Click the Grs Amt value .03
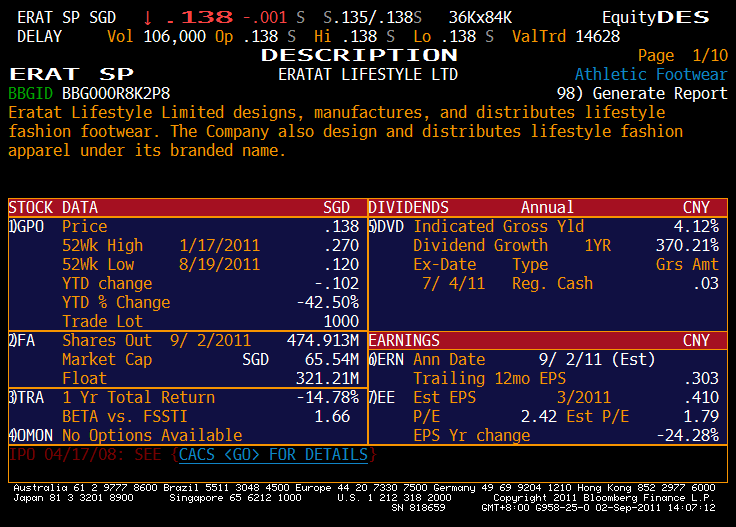Image resolution: width=736 pixels, height=527 pixels. (706, 283)
